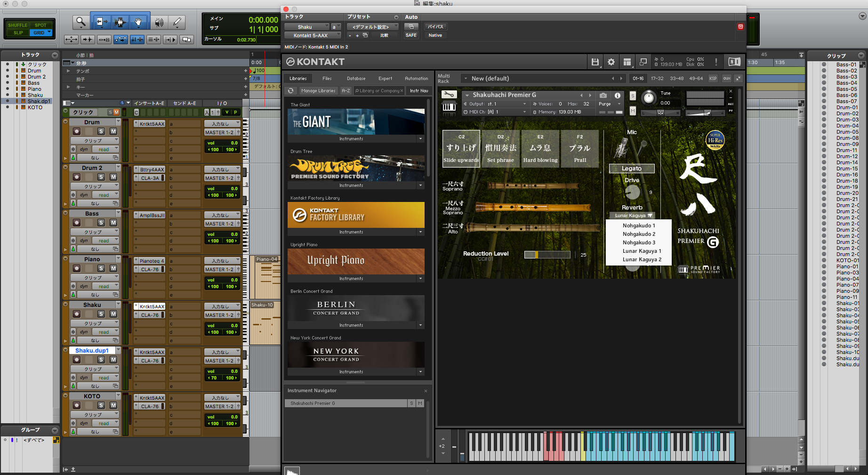
Task: Toggle Zoom Toggle four-arrow icon
Action: [71, 40]
